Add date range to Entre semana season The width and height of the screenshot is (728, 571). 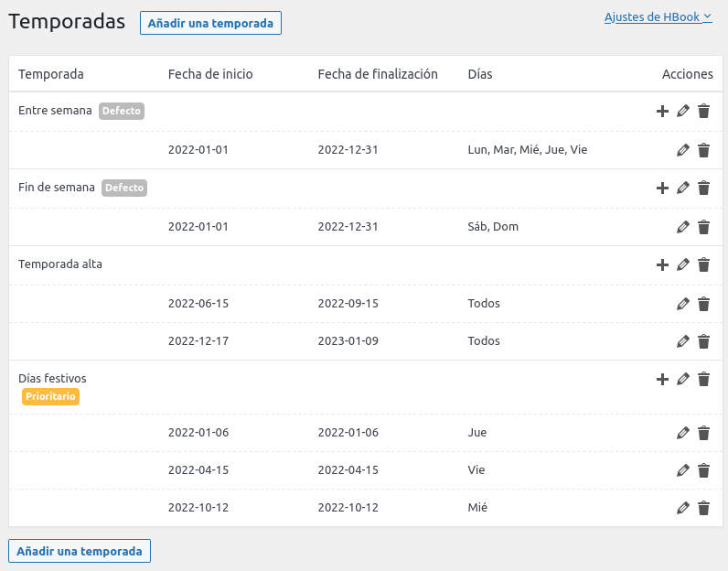tap(663, 112)
